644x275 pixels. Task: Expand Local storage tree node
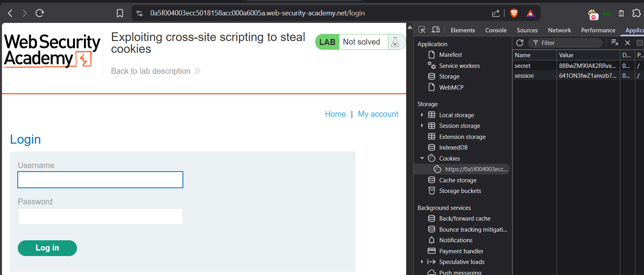[422, 115]
